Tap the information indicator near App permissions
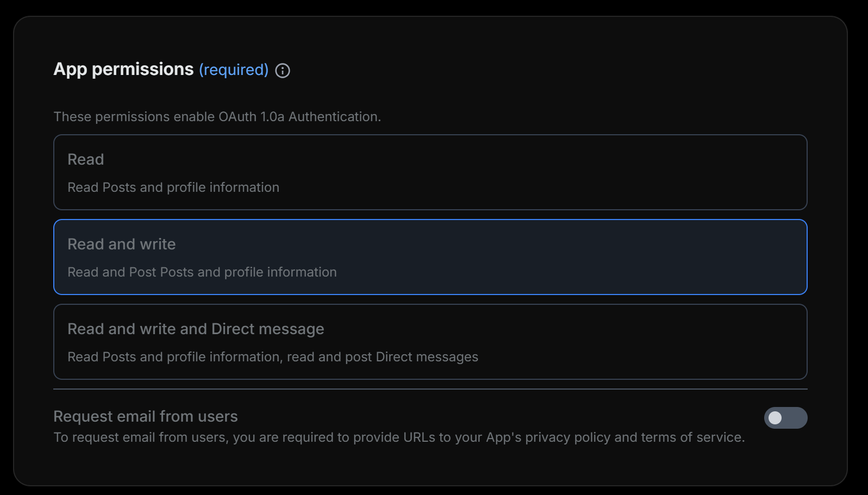The height and width of the screenshot is (495, 868). point(283,71)
